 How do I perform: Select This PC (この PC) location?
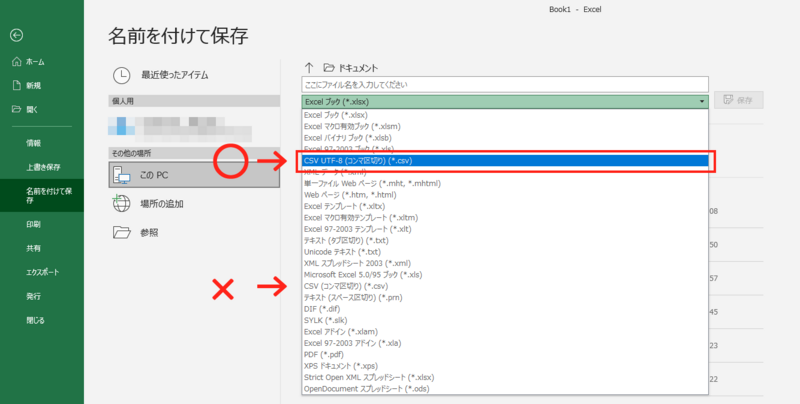point(122,174)
